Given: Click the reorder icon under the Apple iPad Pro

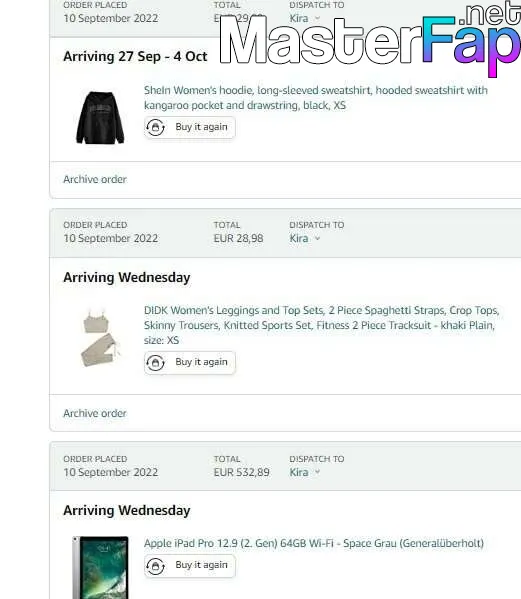Looking at the screenshot, I should tap(155, 566).
